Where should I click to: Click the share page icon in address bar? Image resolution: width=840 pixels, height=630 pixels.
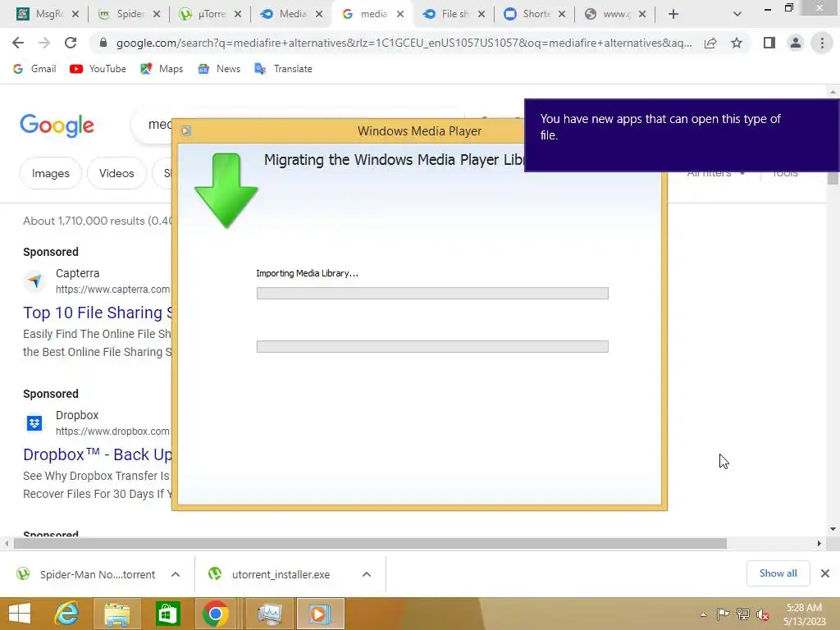pos(710,43)
